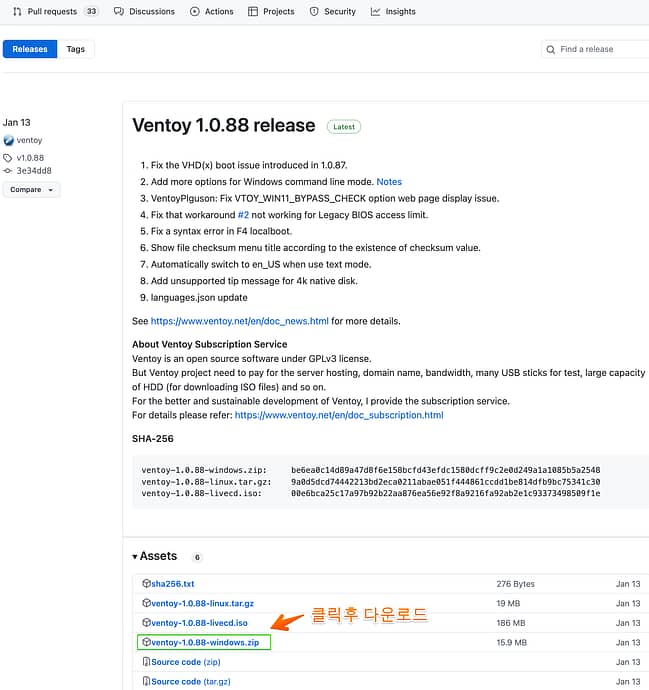Click the windows.zip SHA-256 hash value
The image size is (649, 690).
click(x=445, y=470)
